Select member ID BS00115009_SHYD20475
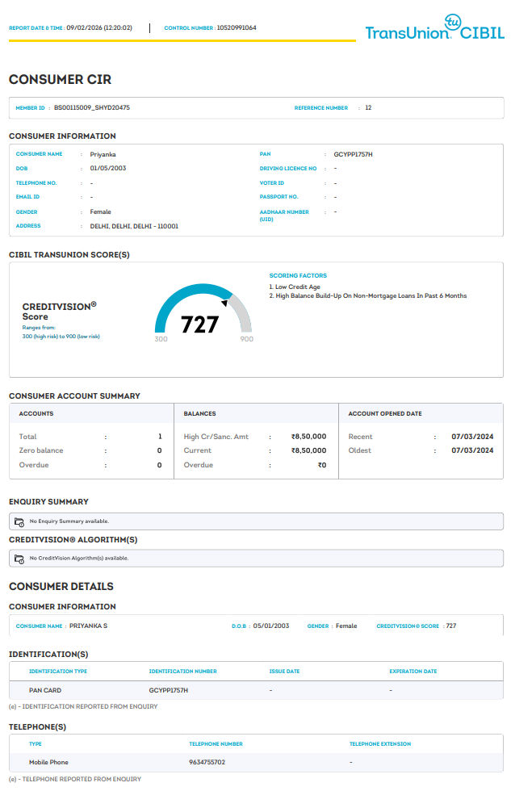The height and width of the screenshot is (812, 511). [x=92, y=107]
